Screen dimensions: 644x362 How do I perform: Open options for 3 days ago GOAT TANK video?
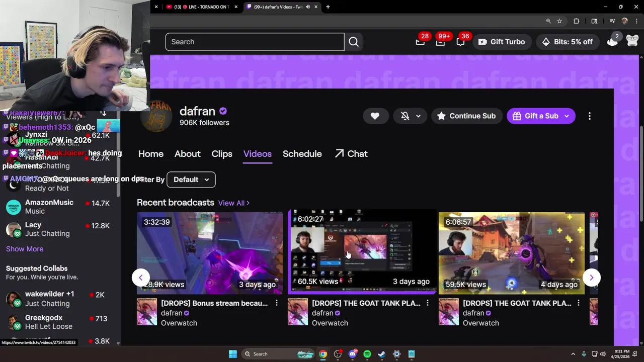[x=427, y=303]
